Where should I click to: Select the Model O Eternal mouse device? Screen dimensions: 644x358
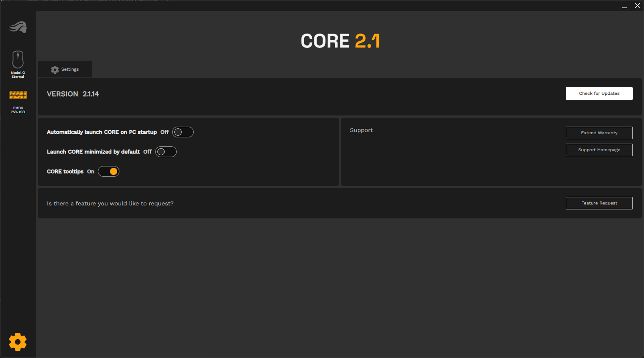[18, 64]
